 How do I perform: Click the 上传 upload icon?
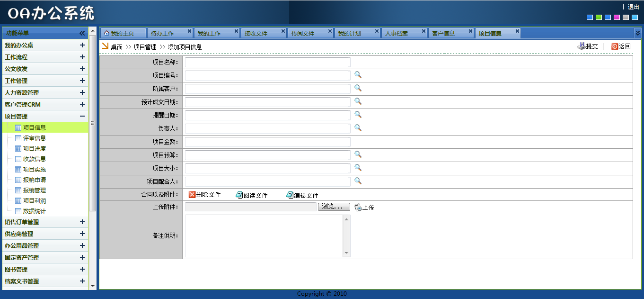pos(358,207)
